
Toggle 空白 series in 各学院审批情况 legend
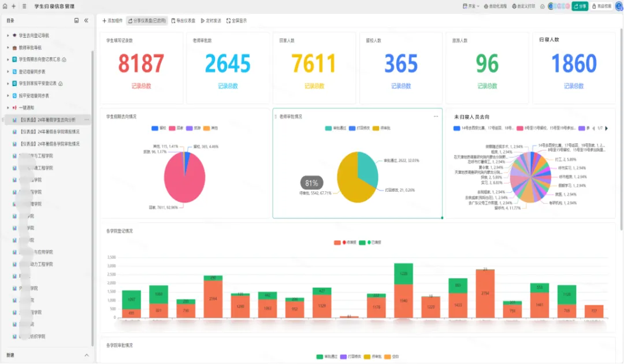391,356
